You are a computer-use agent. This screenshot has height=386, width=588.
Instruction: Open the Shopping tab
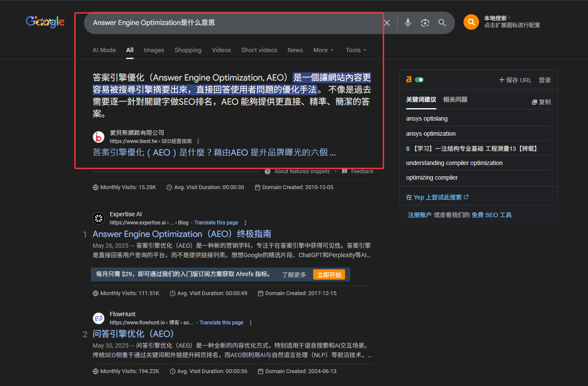point(188,50)
